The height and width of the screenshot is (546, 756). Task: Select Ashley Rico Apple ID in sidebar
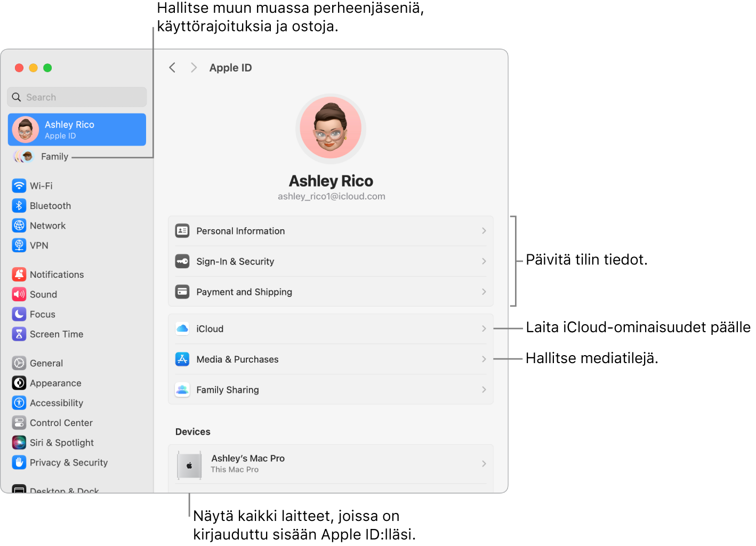77,130
